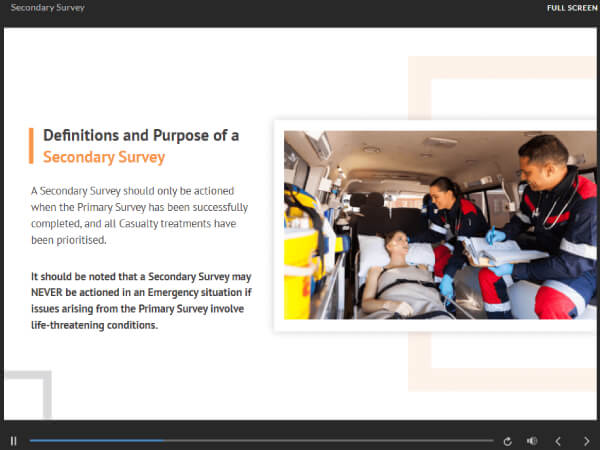Open FULL SCREEN mode

572,8
